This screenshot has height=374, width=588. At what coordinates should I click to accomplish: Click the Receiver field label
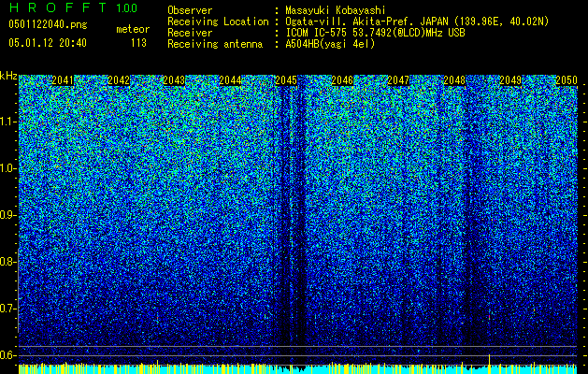point(190,33)
